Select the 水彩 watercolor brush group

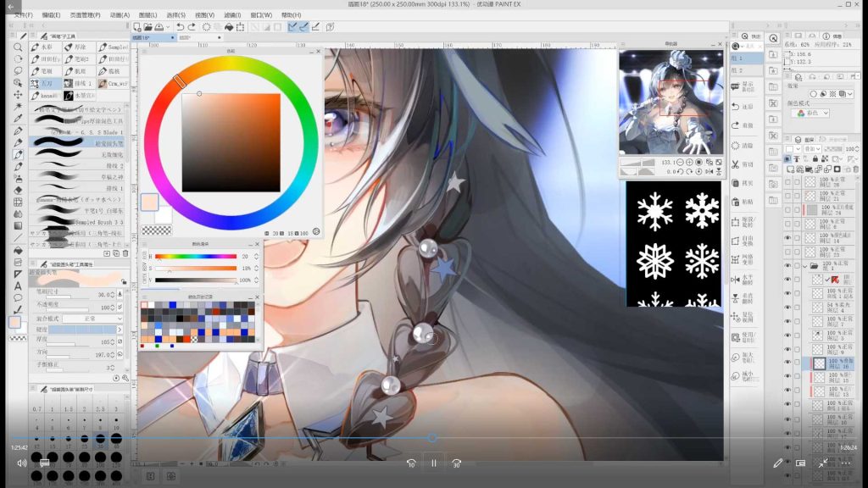pos(46,47)
